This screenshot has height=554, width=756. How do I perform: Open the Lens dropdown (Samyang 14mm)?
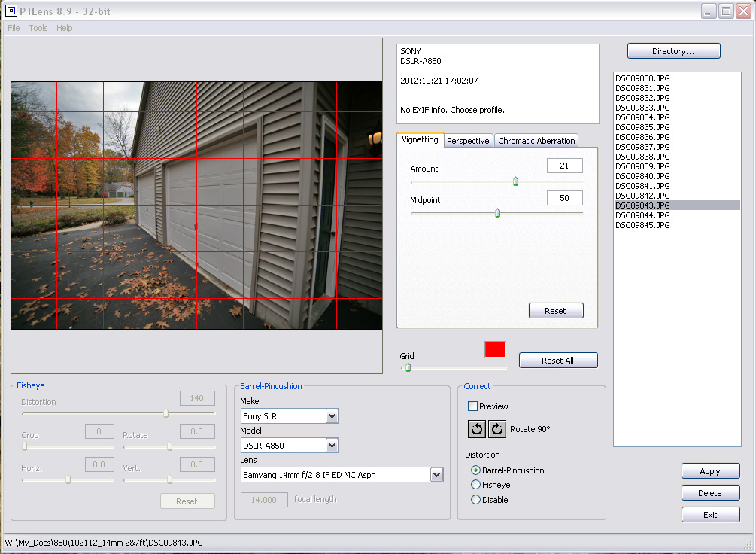coord(436,475)
